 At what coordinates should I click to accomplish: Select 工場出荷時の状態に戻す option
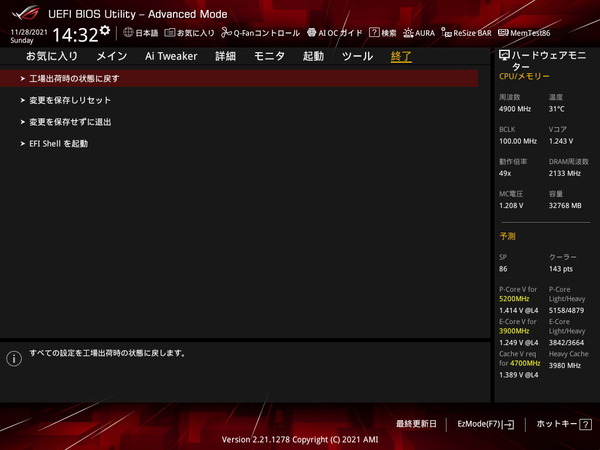(x=75, y=78)
